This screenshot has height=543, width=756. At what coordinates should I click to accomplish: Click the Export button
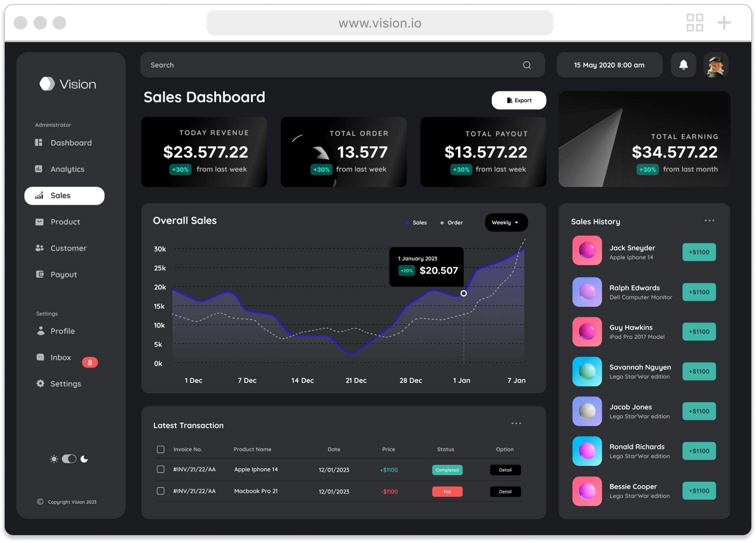tap(519, 100)
